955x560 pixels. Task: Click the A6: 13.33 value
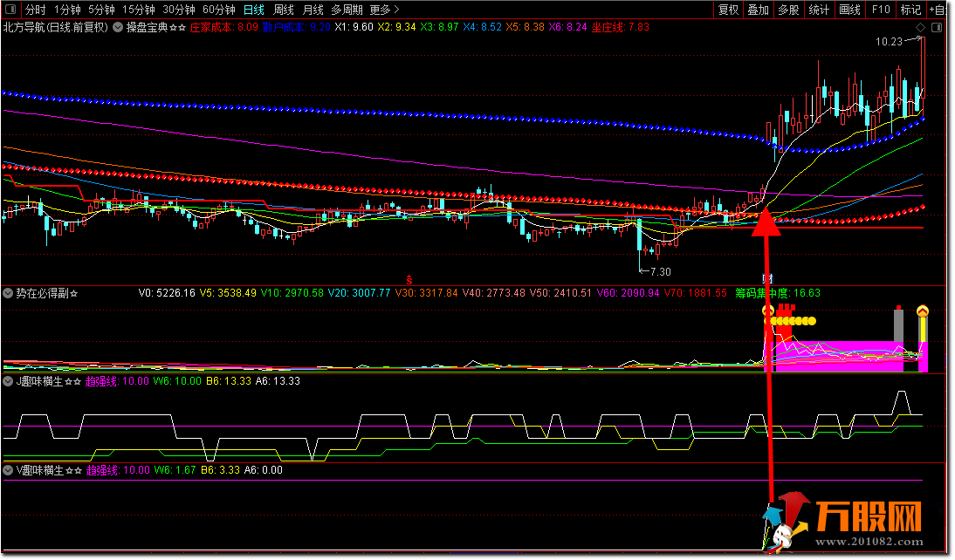[278, 382]
